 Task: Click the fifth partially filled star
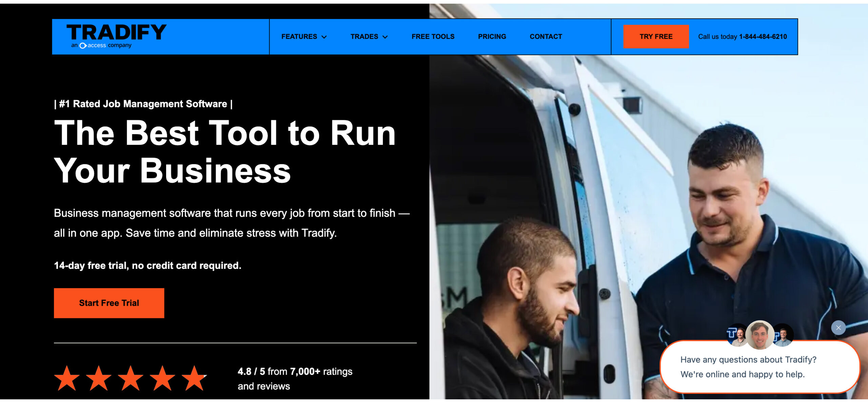pos(194,378)
